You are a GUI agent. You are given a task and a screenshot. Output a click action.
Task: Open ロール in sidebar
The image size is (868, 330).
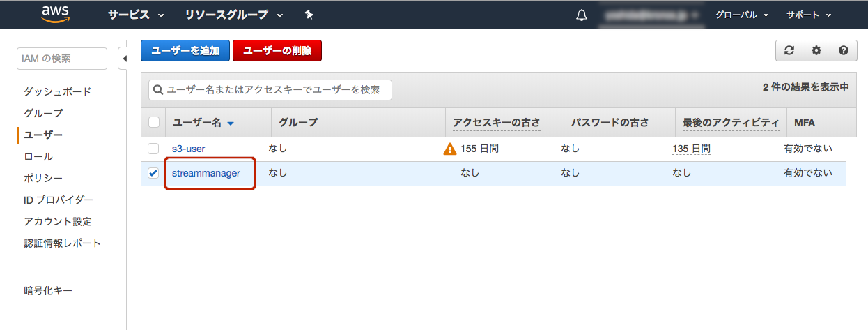(38, 156)
